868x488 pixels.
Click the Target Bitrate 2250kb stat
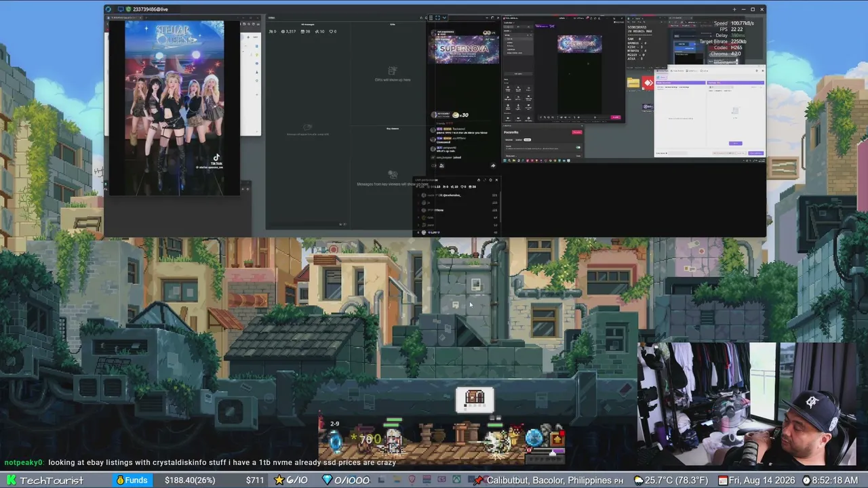[x=723, y=41]
